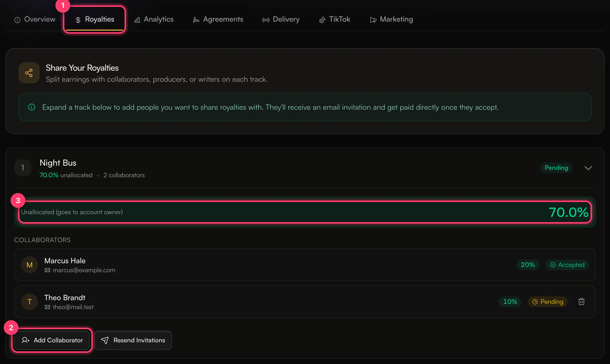This screenshot has height=364, width=610.
Task: Switch to the Analytics tab
Action: [154, 19]
